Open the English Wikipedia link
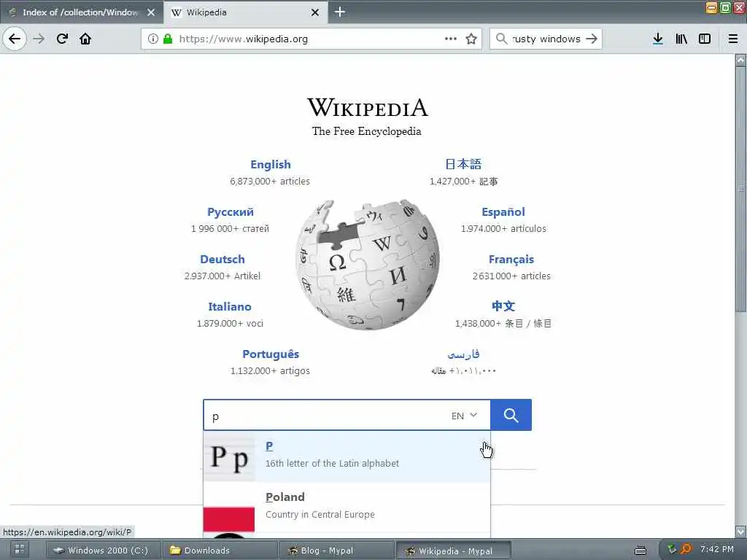Screen dimensions: 747x560 [x=270, y=164]
